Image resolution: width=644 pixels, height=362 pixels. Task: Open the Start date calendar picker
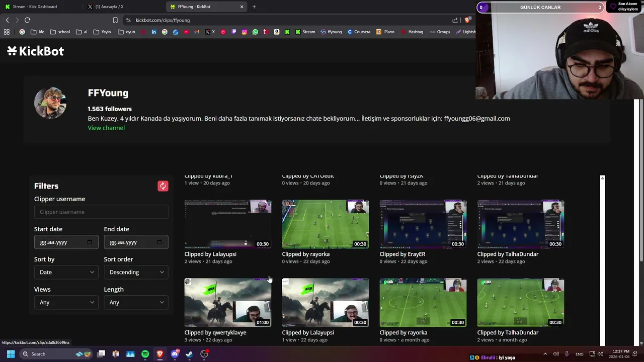90,242
